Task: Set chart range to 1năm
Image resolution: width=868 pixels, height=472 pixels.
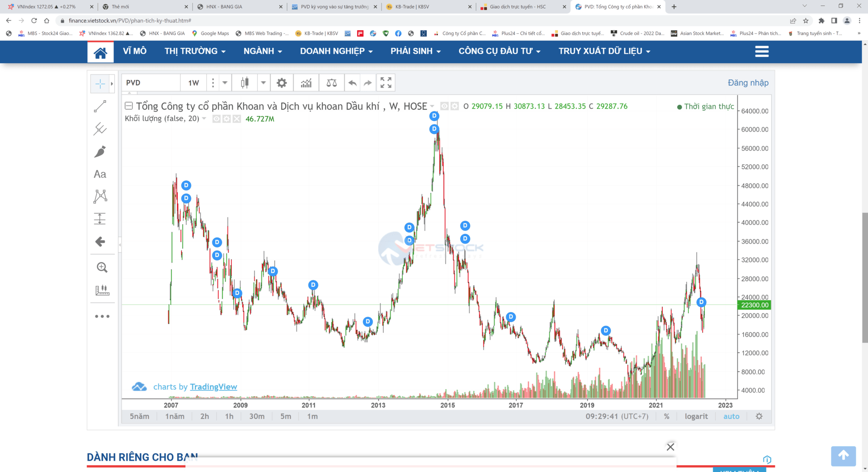Action: click(x=175, y=416)
